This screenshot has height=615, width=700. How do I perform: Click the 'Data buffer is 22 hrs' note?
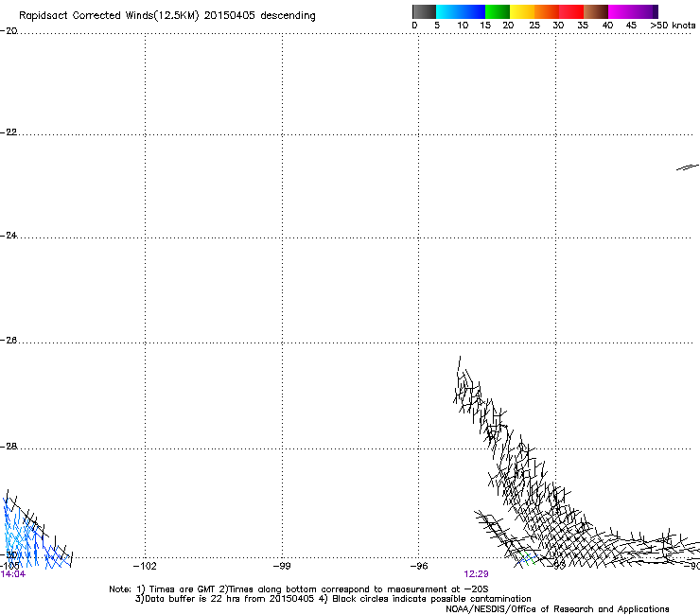[333, 599]
